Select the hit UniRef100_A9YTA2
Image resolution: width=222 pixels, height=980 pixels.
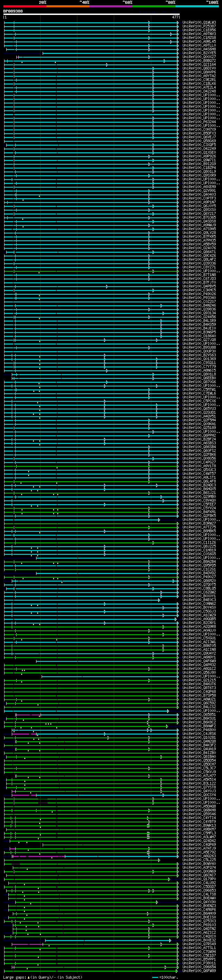pos(199,76)
